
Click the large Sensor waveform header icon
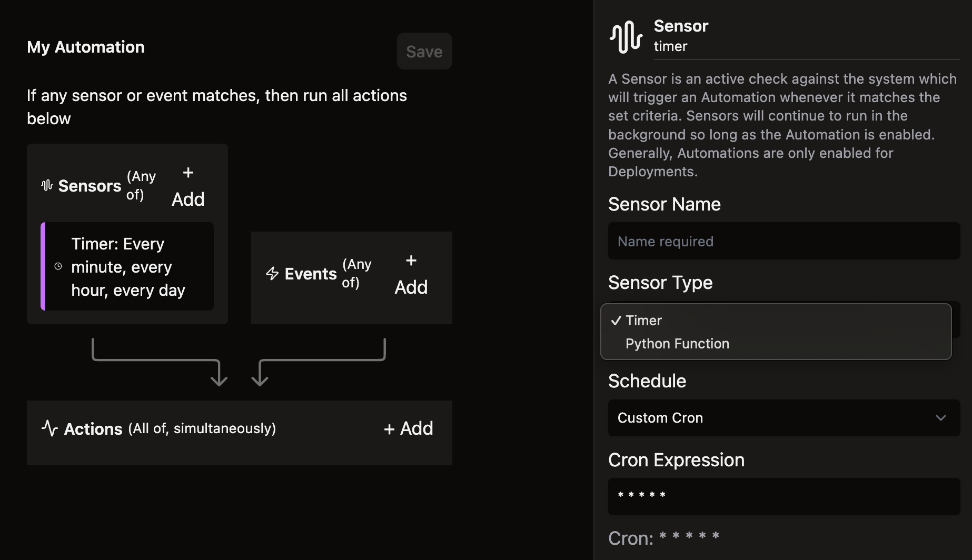(x=626, y=36)
